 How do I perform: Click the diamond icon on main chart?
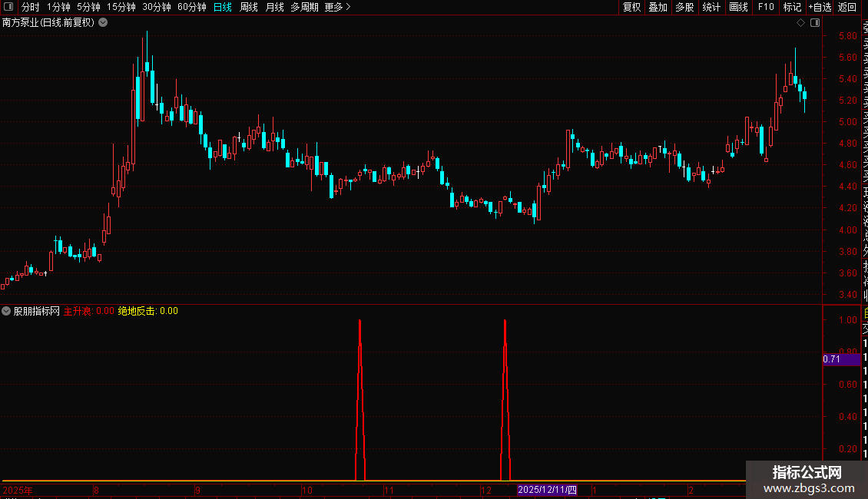point(800,23)
